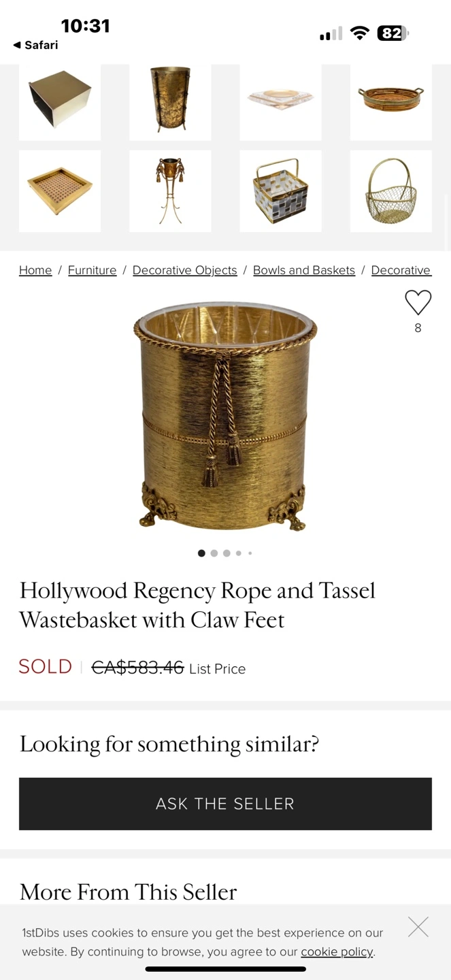Open the tall gold wastebasket thumbnail
Image resolution: width=451 pixels, height=980 pixels.
coord(170,99)
